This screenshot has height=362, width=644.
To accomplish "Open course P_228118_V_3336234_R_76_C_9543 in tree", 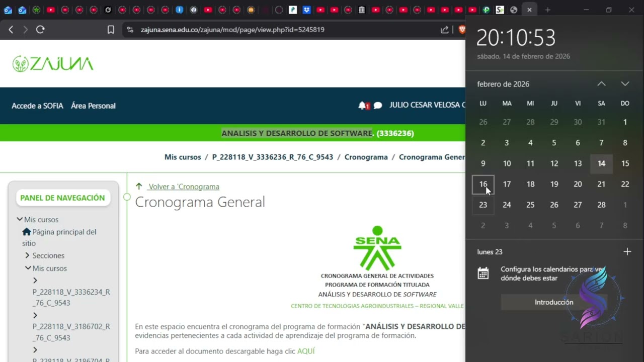I will point(71,298).
